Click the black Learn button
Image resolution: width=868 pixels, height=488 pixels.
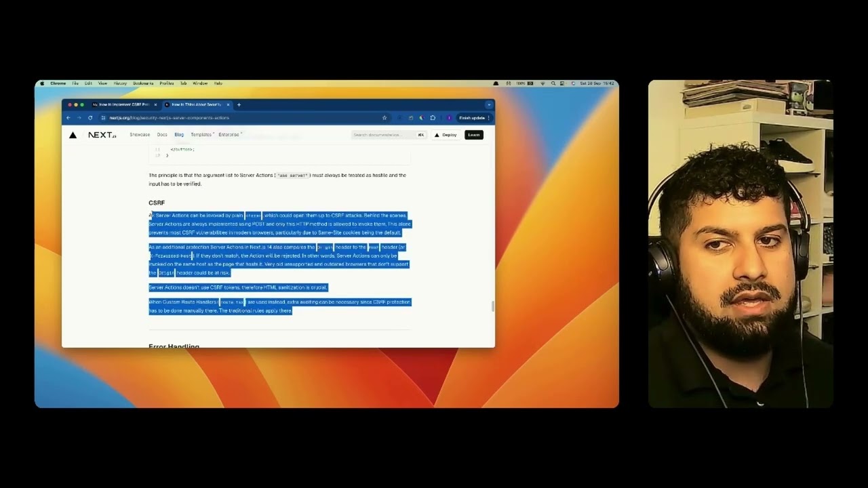point(474,135)
